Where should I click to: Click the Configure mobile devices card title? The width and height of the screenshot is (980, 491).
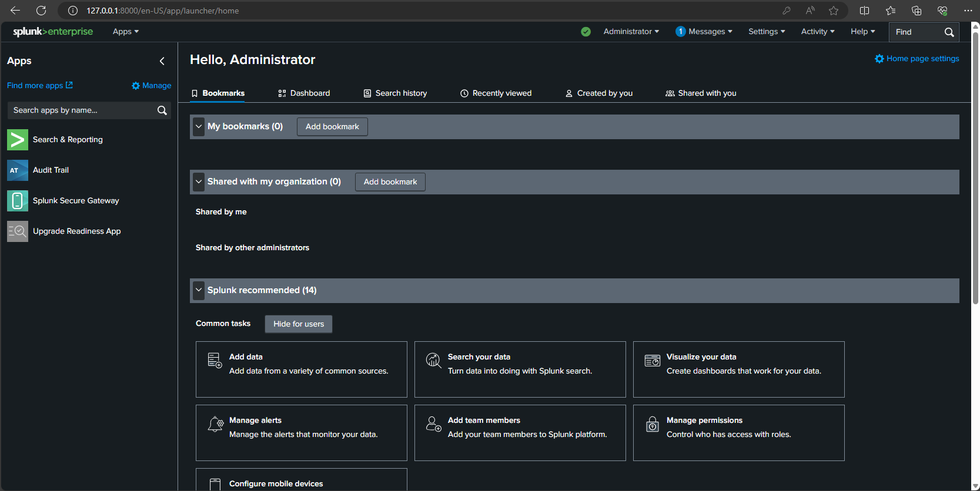click(276, 484)
